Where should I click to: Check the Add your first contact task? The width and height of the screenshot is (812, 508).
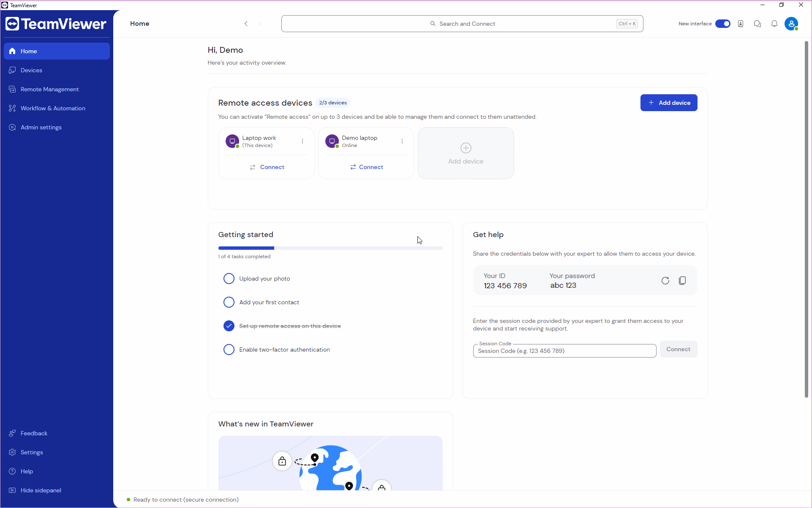tap(229, 302)
